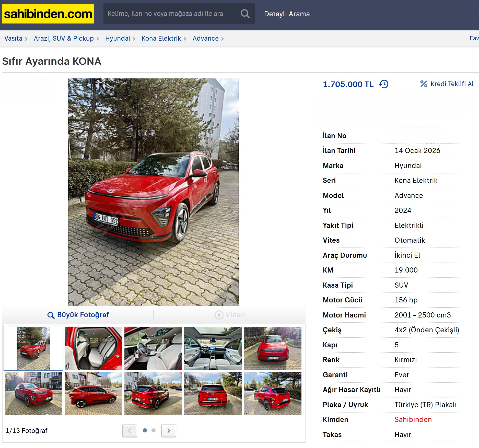Click the 1/13 Fotoğraf counter
Screen dimensions: 479x448
pos(27,431)
